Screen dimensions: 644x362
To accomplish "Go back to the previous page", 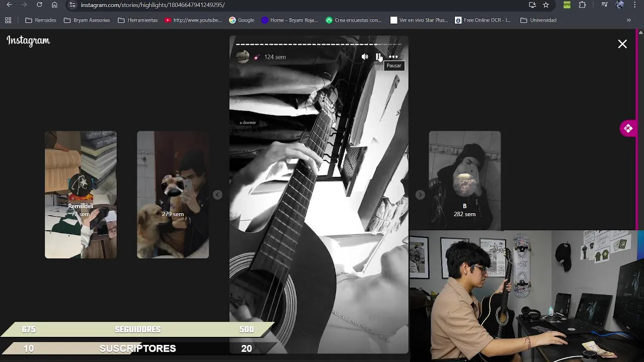I will 9,5.
